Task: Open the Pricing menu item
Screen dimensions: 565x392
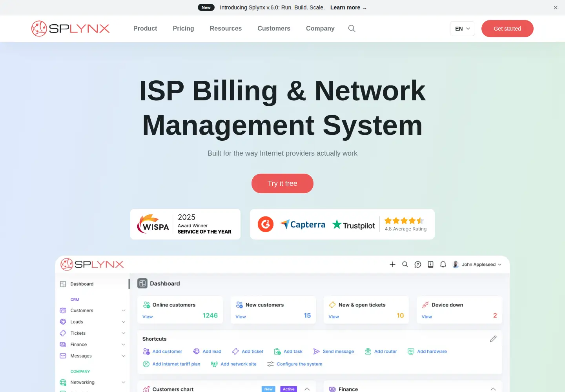Action: (183, 29)
